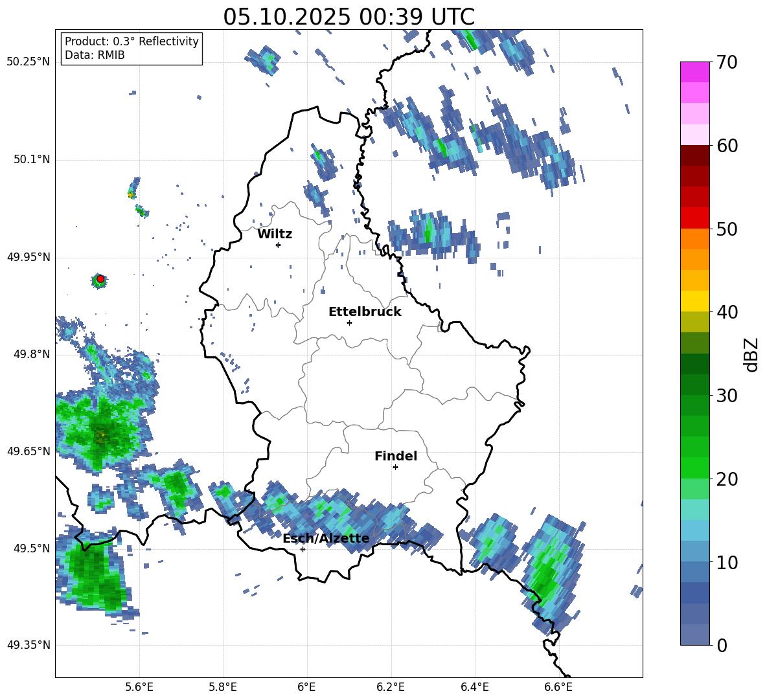Click the 6.2°E longitude label
Image resolution: width=767 pixels, height=700 pixels.
391,687
